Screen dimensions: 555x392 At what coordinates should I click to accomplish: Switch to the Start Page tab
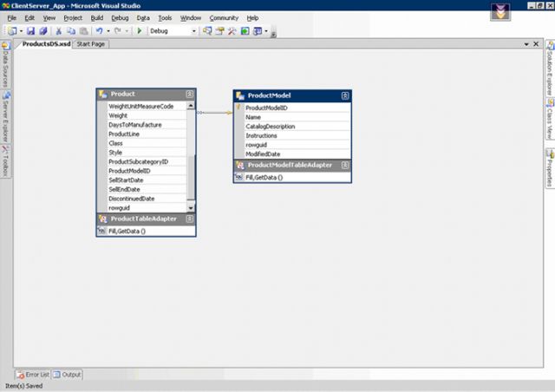[x=90, y=44]
